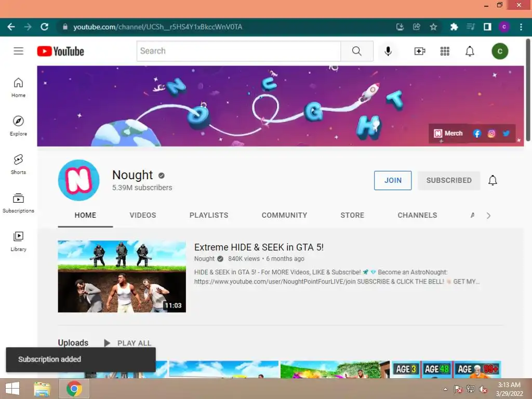
Task: Open the Action Center flag tray icon
Action: pyautogui.click(x=458, y=389)
